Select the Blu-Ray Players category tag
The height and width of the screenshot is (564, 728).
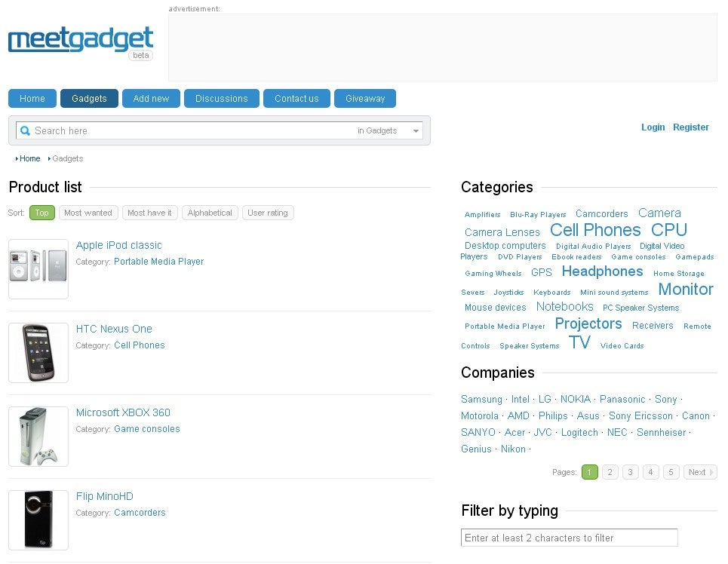538,214
